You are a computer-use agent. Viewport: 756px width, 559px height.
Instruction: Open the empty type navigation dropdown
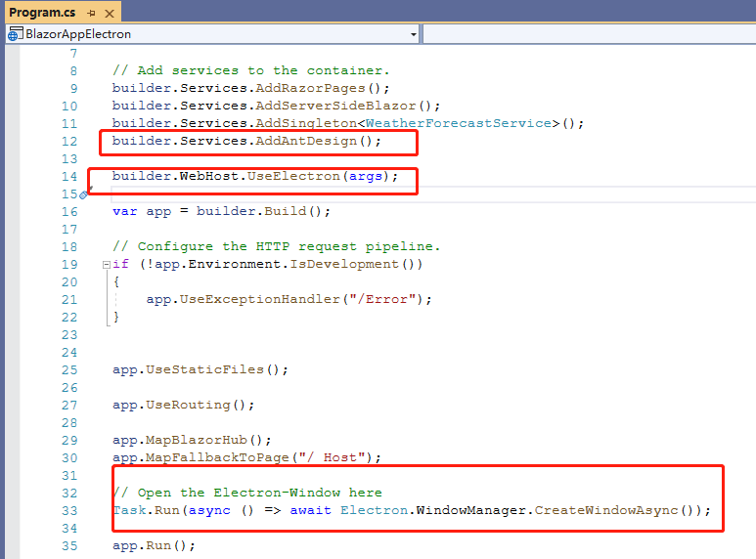589,34
